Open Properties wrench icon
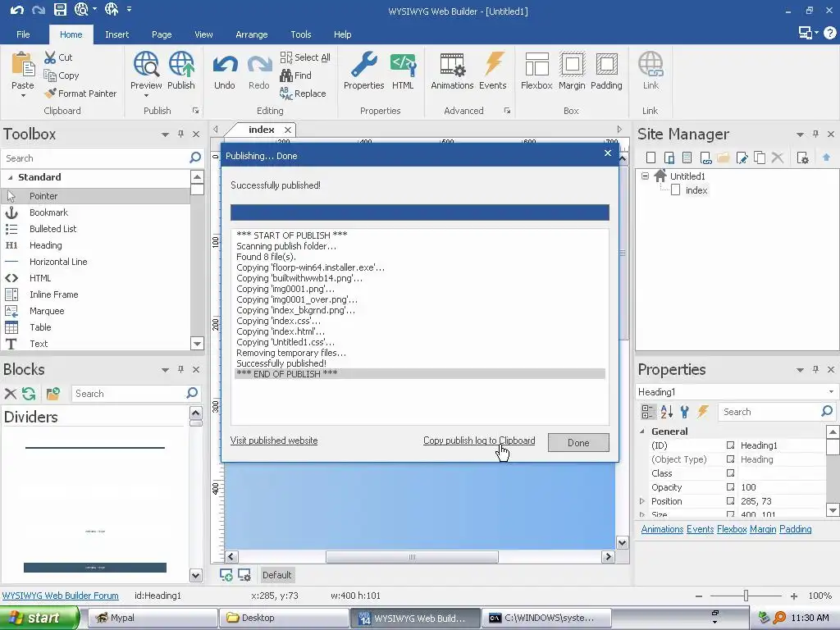840x630 pixels. tap(363, 64)
